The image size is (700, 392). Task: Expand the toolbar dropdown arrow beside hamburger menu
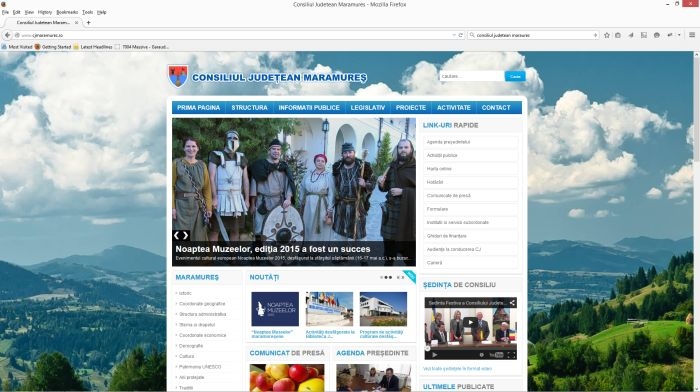tap(679, 35)
